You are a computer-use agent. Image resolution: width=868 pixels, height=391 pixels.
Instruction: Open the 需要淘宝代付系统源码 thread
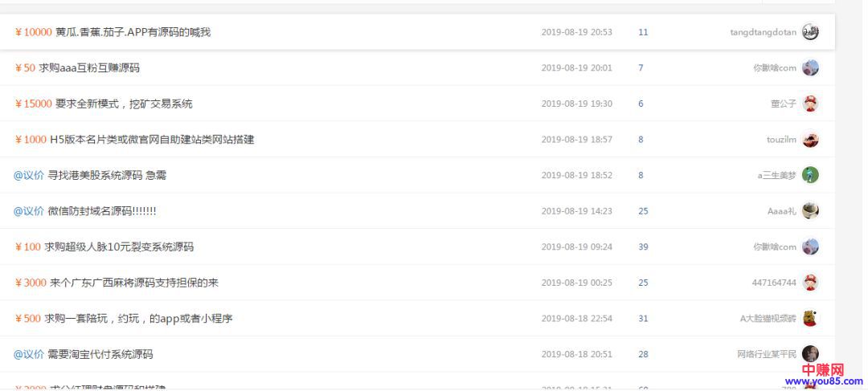point(100,354)
